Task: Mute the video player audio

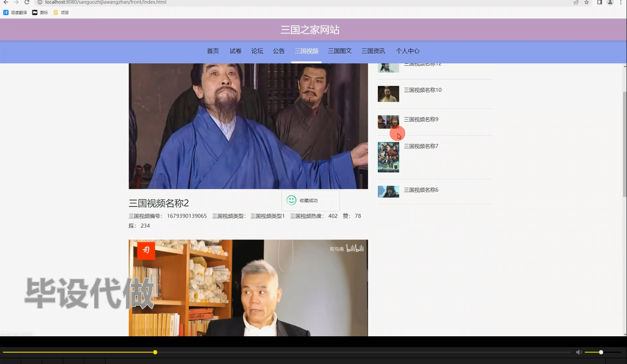Action: click(579, 352)
